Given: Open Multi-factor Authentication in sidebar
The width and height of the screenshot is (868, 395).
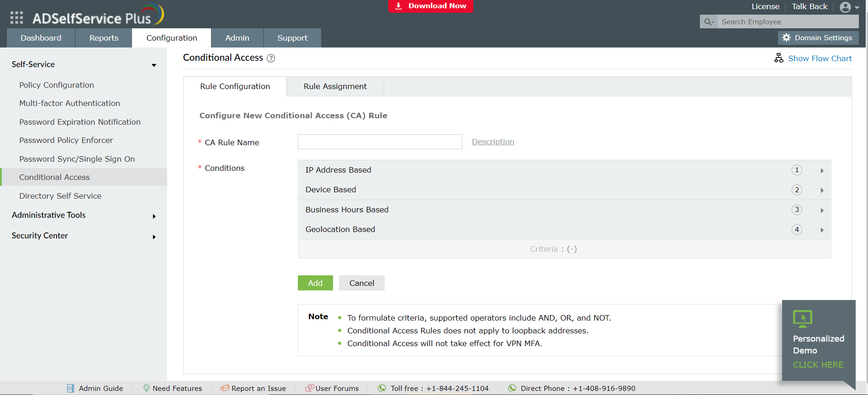Looking at the screenshot, I should 69,103.
